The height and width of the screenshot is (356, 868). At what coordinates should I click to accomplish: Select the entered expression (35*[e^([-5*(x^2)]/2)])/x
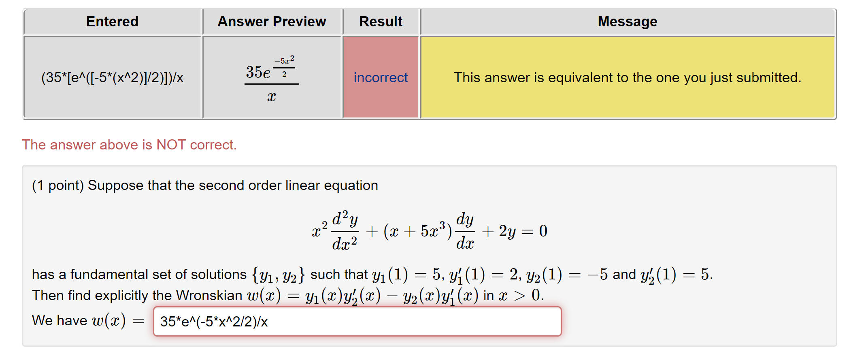[112, 77]
